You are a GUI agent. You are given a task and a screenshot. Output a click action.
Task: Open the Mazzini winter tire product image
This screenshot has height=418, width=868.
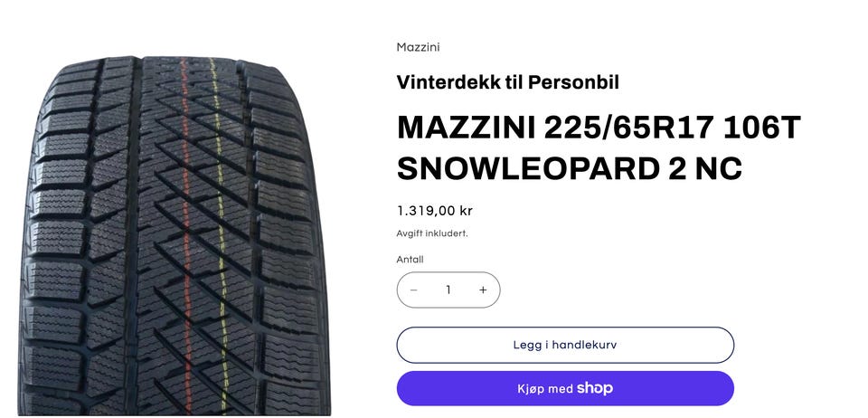click(x=175, y=235)
